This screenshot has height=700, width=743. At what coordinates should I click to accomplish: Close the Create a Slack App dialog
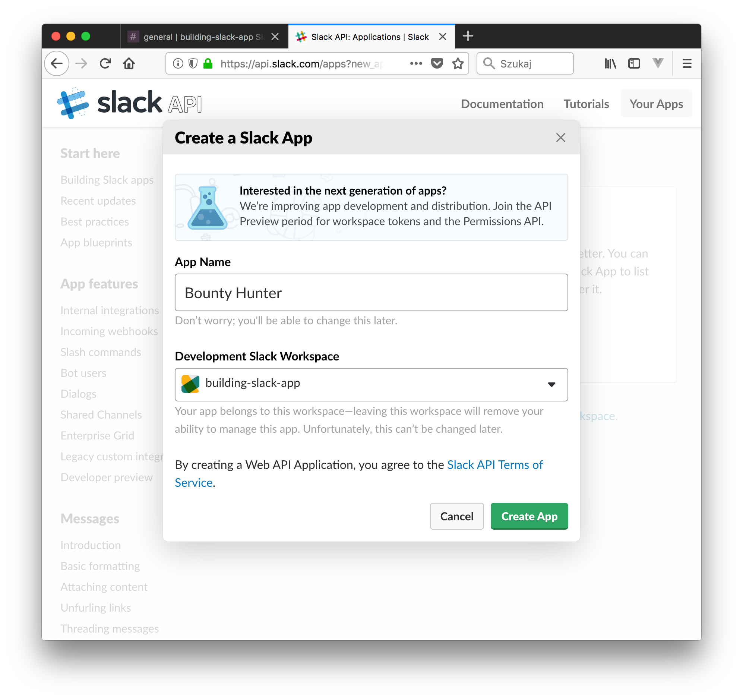561,137
